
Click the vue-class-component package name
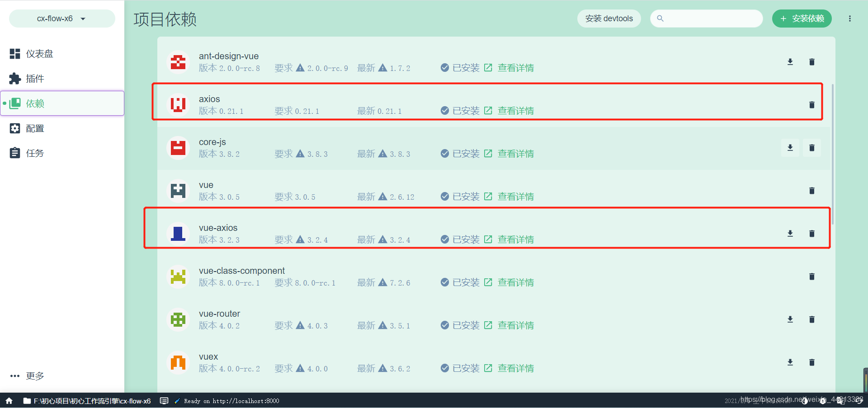242,271
